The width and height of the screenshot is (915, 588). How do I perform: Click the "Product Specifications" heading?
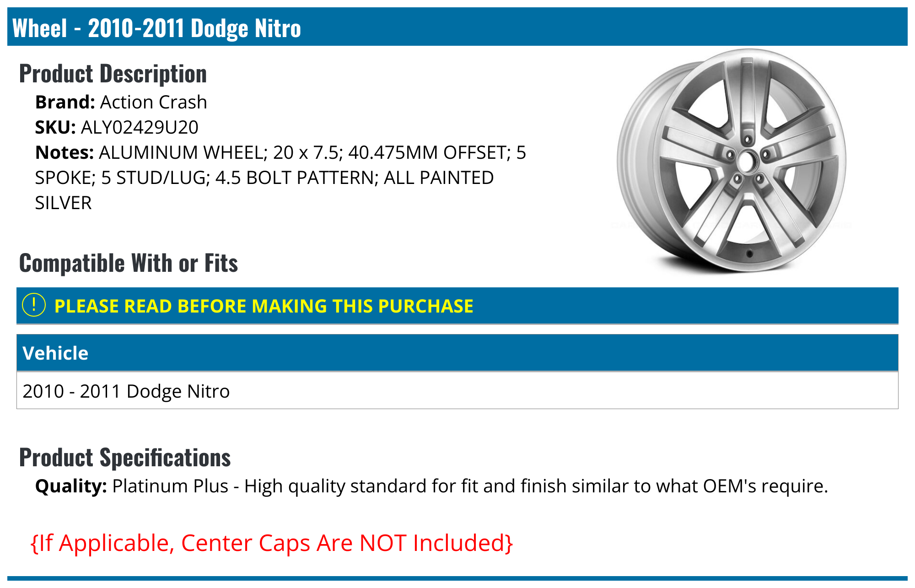coord(125,458)
